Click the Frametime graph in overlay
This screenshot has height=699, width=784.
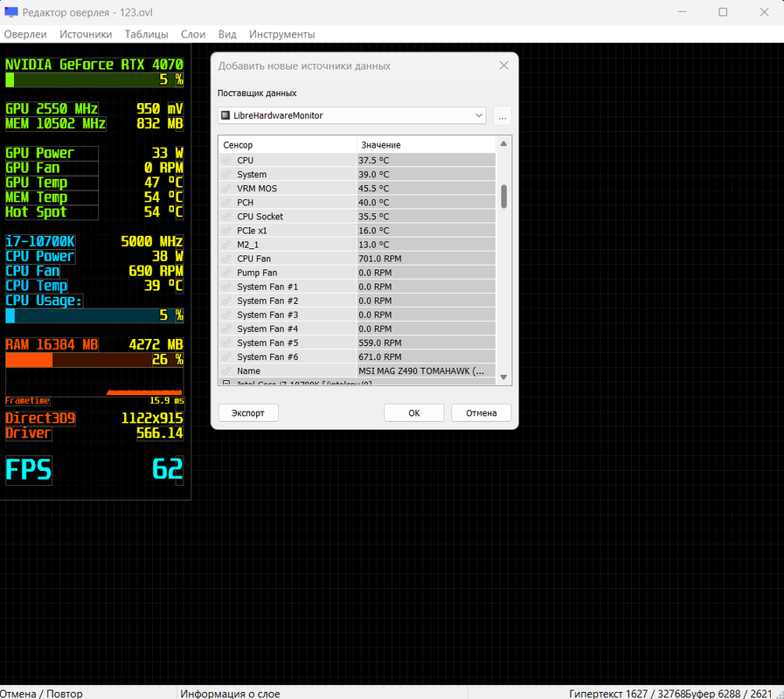tap(94, 382)
